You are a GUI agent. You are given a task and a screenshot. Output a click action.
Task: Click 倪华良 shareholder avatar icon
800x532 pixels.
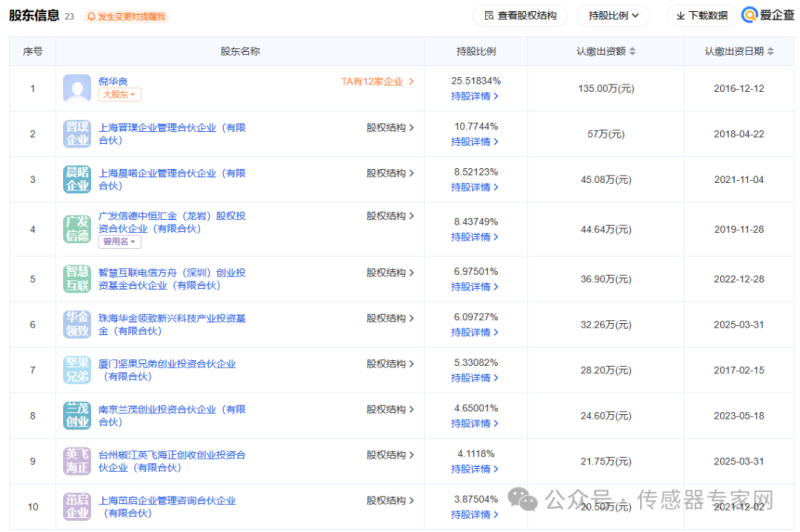77,88
